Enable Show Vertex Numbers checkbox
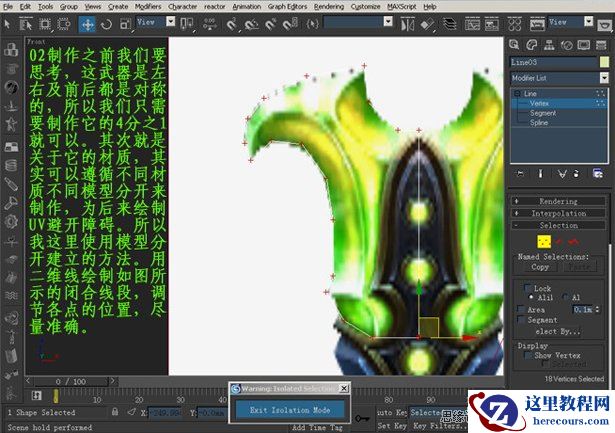The height and width of the screenshot is (433, 615). click(528, 355)
